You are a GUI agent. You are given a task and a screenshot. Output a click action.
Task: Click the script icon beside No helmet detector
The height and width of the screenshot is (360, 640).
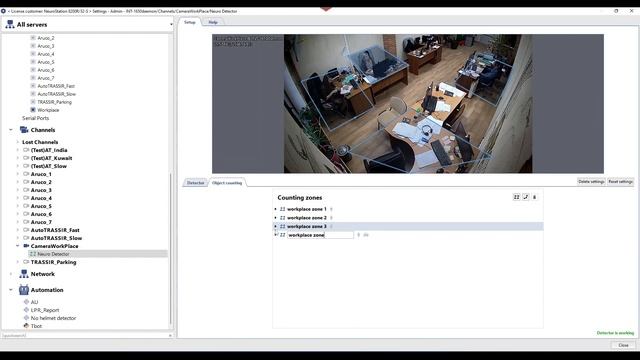click(26, 318)
